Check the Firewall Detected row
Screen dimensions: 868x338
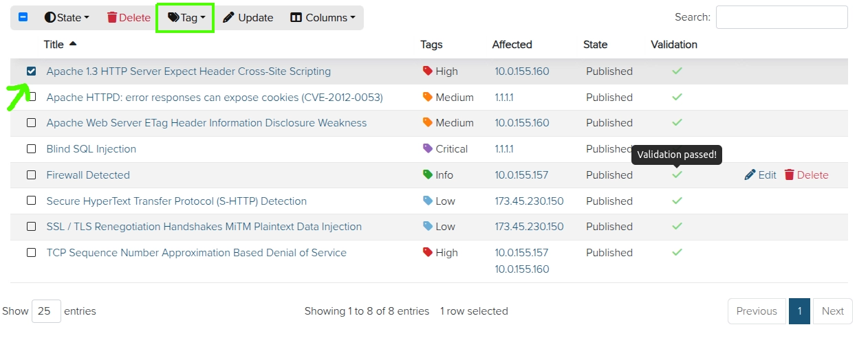point(31,175)
